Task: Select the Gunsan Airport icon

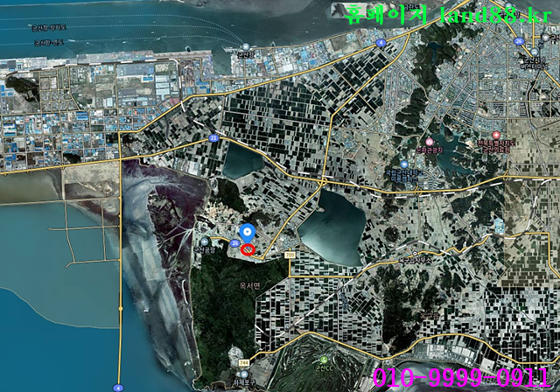Action: pos(204,242)
